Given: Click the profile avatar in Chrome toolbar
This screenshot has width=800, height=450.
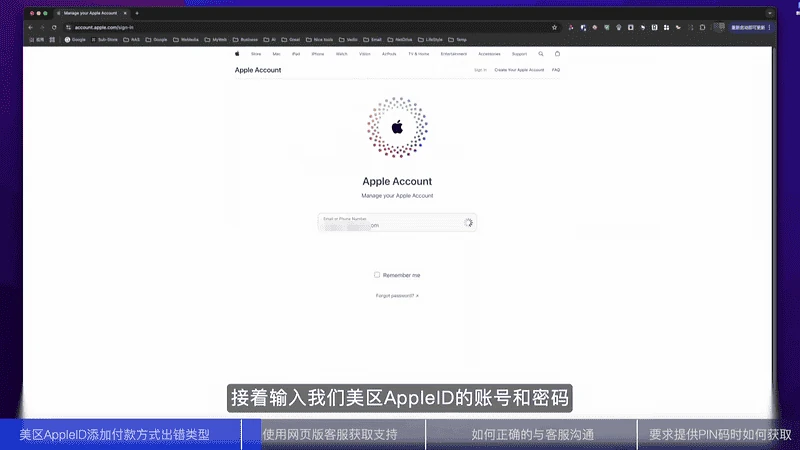Looking at the screenshot, I should tap(719, 27).
